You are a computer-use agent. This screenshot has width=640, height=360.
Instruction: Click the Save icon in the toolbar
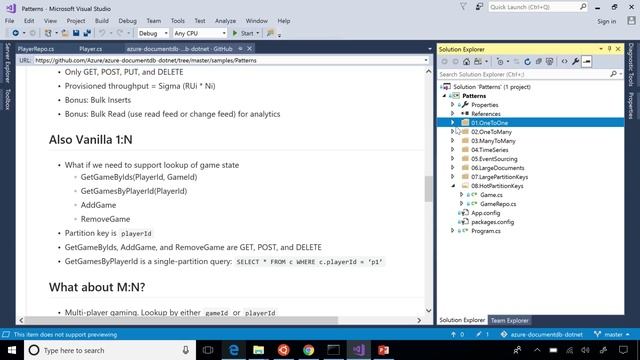coord(76,33)
